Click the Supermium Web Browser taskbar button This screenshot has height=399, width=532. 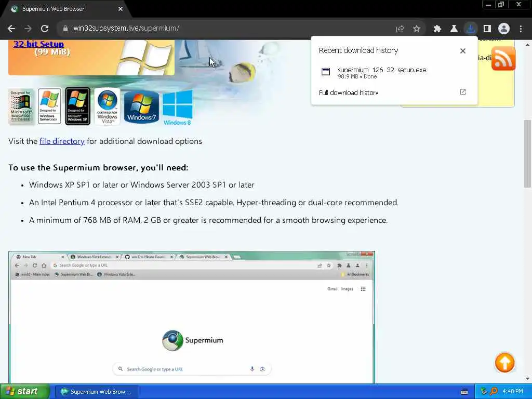coord(96,392)
